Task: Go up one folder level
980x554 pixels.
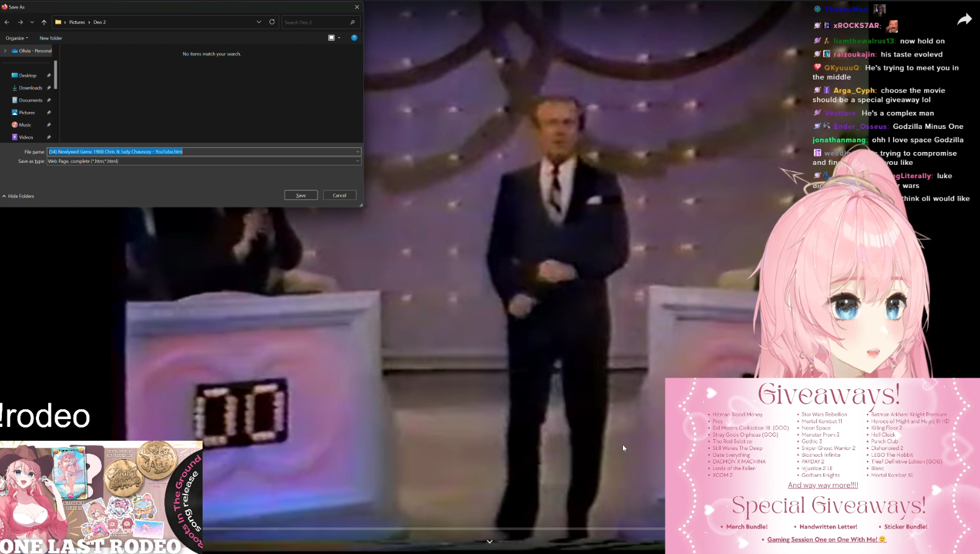Action: (44, 22)
